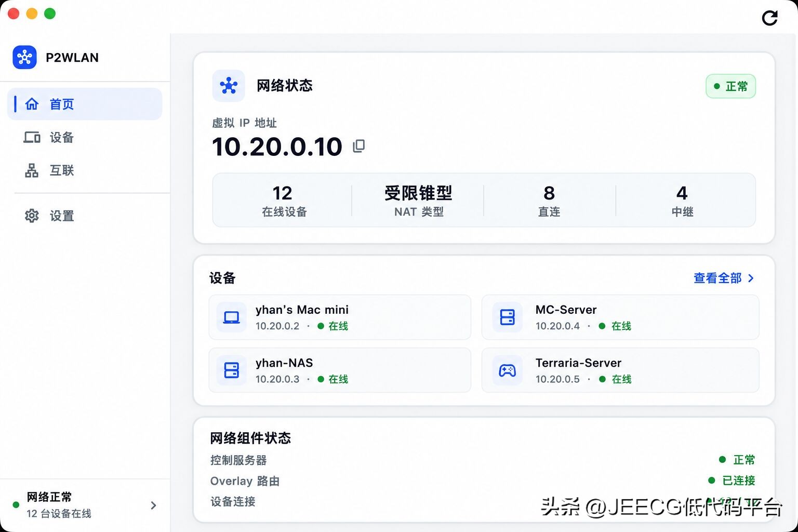Open the yhan's Mac mini device card
This screenshot has width=798, height=532.
click(340, 317)
